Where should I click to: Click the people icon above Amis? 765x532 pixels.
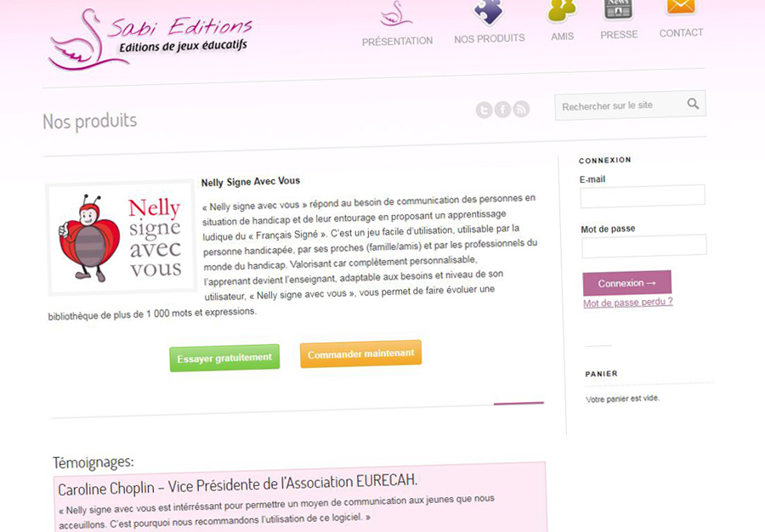pos(562,11)
